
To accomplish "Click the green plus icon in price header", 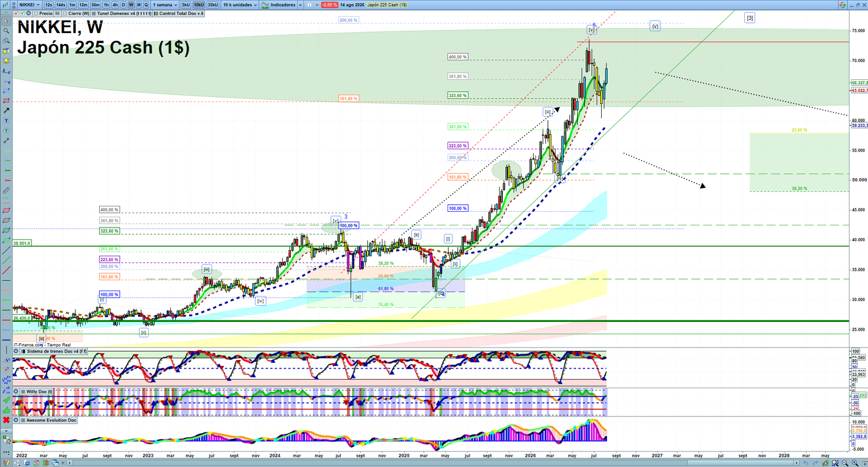I will [x=22, y=13].
